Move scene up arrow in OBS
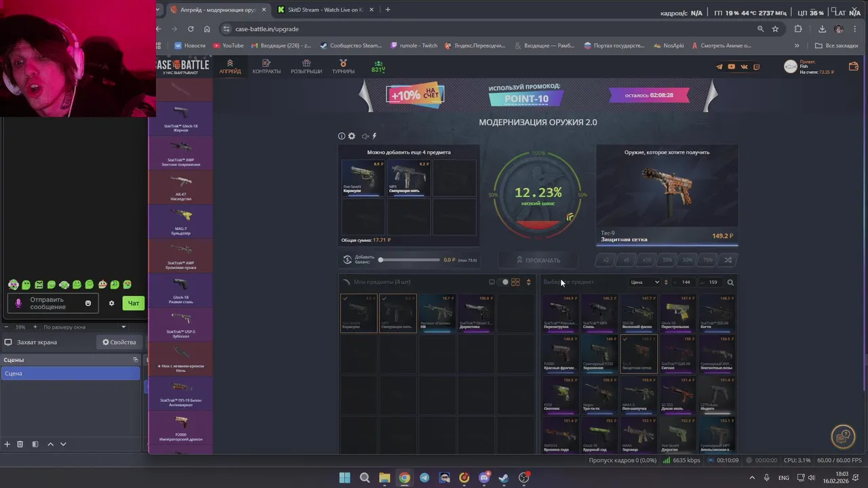 coord(50,444)
